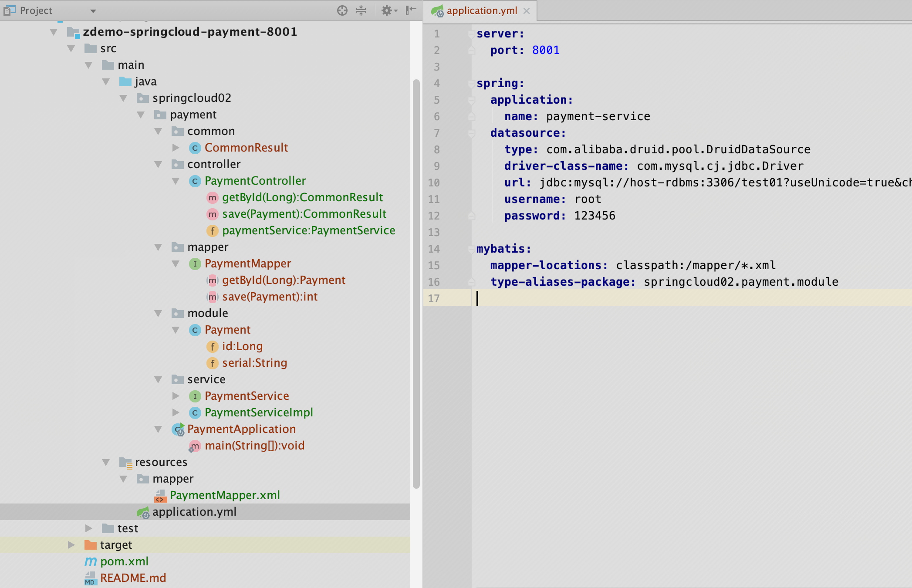Expand the target folder
The height and width of the screenshot is (588, 912).
pyautogui.click(x=71, y=545)
